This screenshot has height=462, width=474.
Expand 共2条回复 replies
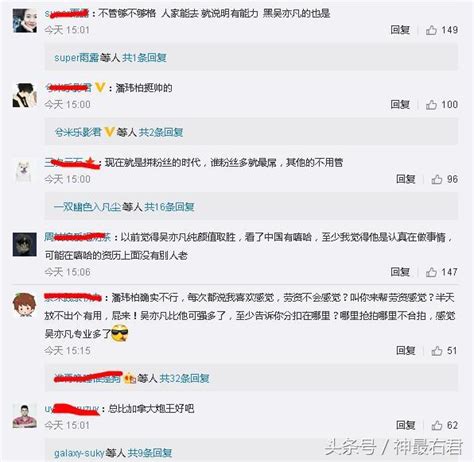161,132
